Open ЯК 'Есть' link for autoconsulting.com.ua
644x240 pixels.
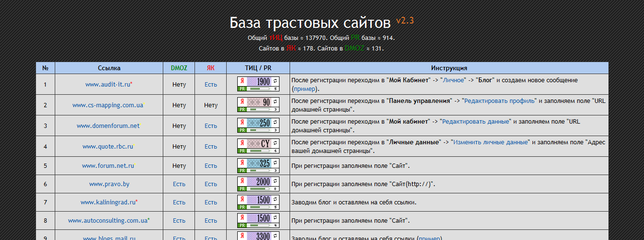click(x=211, y=220)
